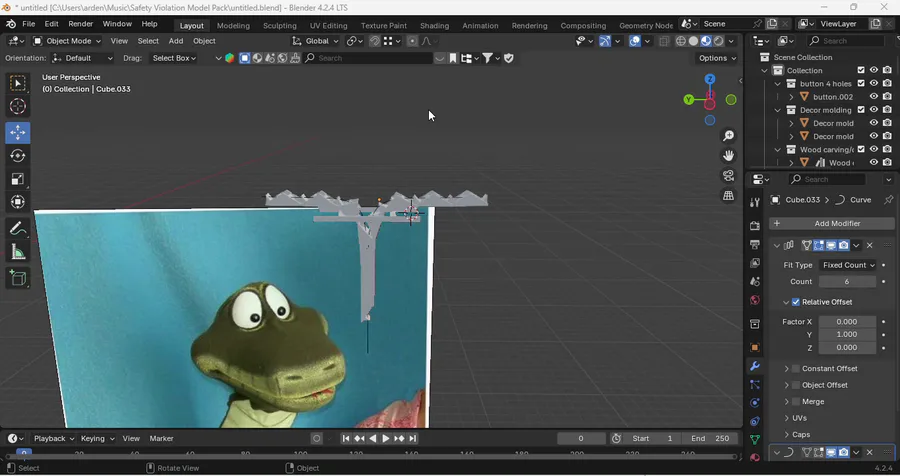
Task: Activate the Transform tool
Action: (18, 202)
